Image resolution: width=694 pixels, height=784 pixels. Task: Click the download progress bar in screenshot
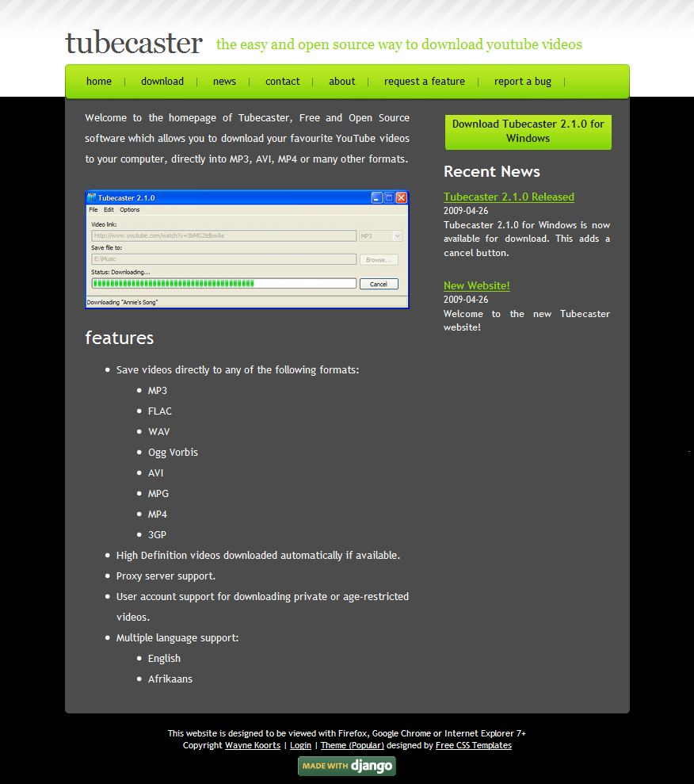click(x=223, y=283)
